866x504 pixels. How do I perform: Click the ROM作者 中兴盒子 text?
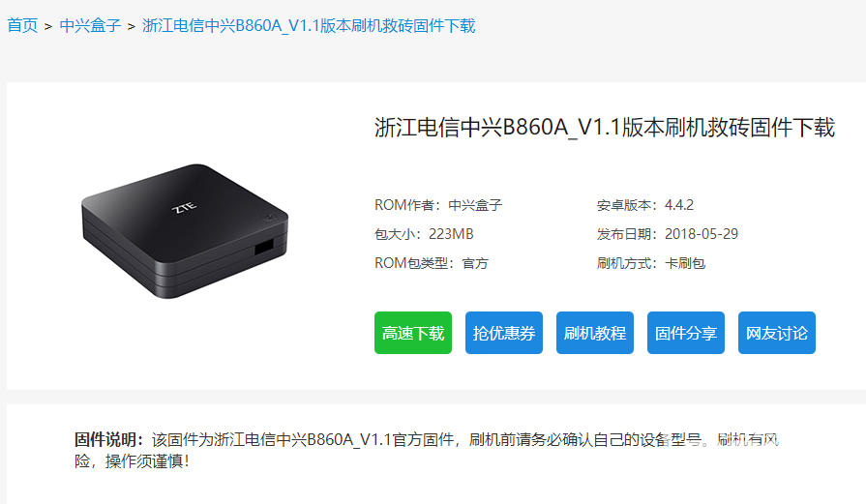click(438, 205)
